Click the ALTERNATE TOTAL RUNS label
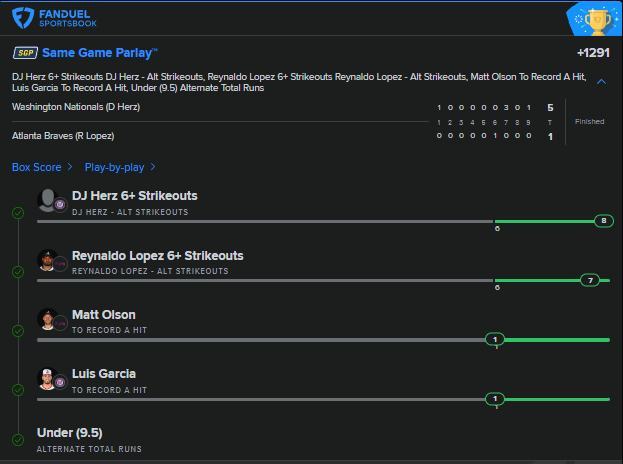 click(89, 449)
